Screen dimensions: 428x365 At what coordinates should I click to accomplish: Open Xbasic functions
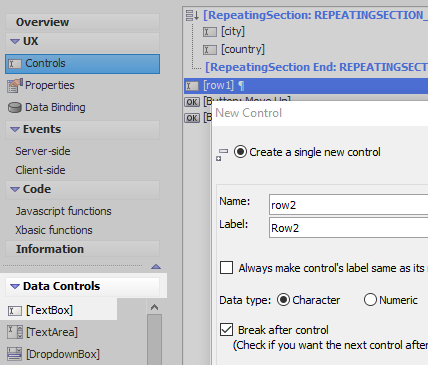[x=54, y=230]
